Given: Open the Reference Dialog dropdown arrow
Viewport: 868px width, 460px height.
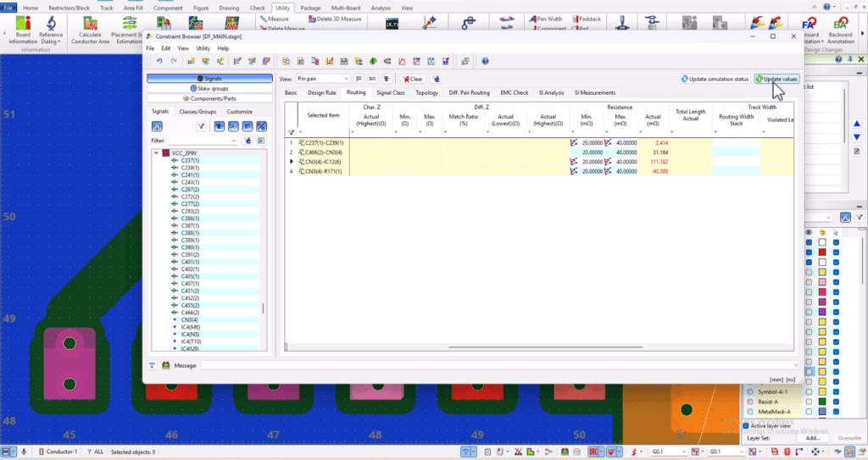Looking at the screenshot, I should 58,42.
